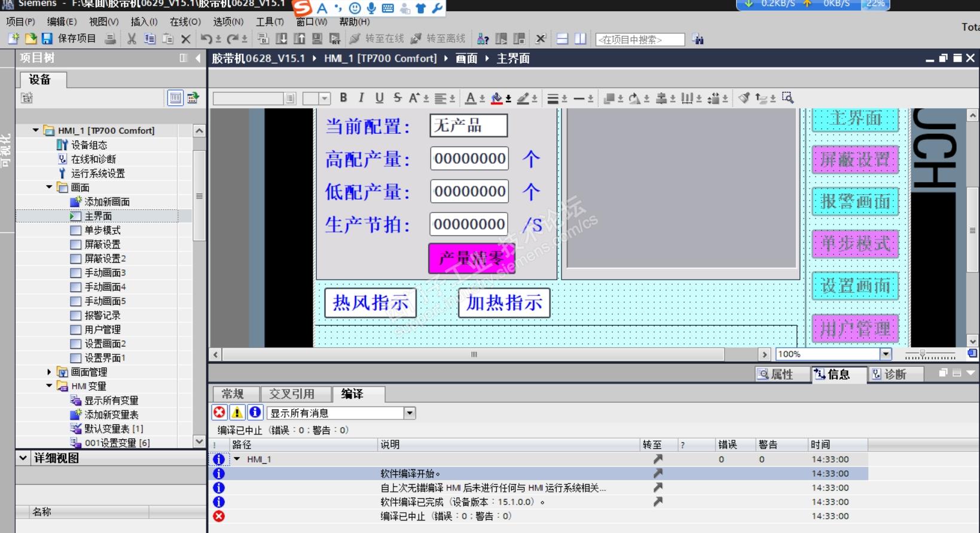Expand the 画面管理 folder node
The image size is (980, 533).
[49, 372]
